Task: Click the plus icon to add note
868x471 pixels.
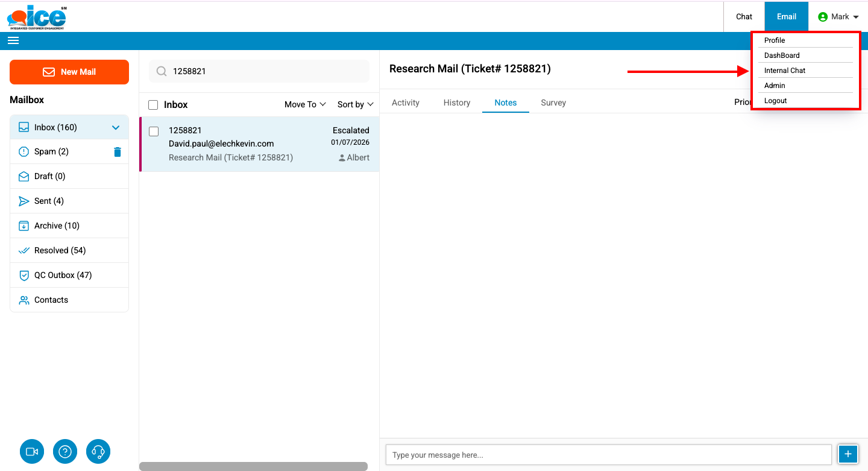Action: click(x=848, y=454)
